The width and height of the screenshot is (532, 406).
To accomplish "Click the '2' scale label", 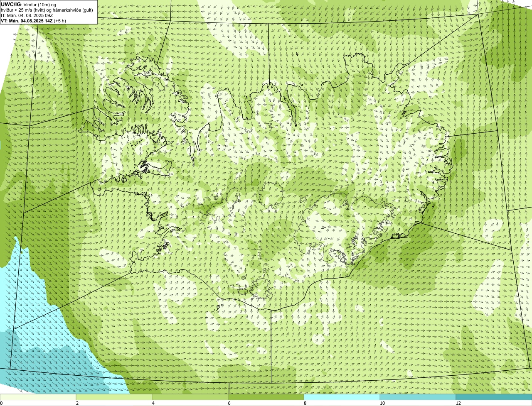I will pyautogui.click(x=77, y=403).
